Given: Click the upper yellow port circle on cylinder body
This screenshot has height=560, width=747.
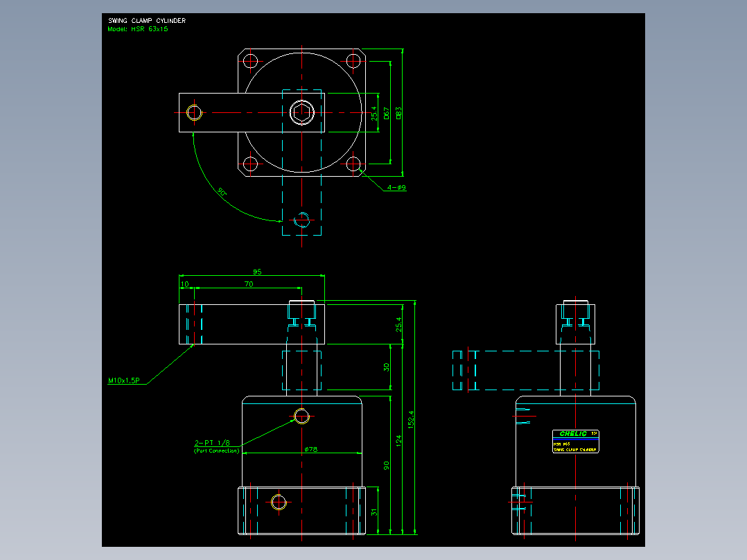Looking at the screenshot, I should pos(301,416).
